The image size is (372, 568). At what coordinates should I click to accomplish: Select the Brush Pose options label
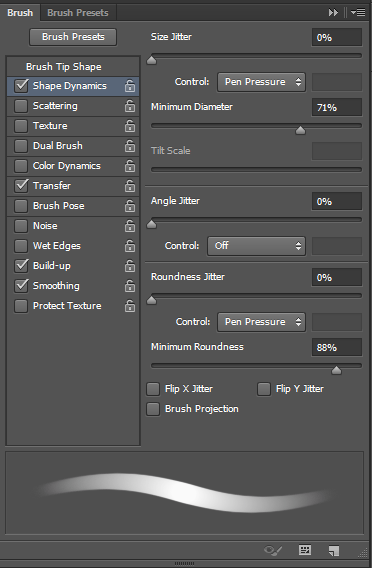[x=58, y=206]
